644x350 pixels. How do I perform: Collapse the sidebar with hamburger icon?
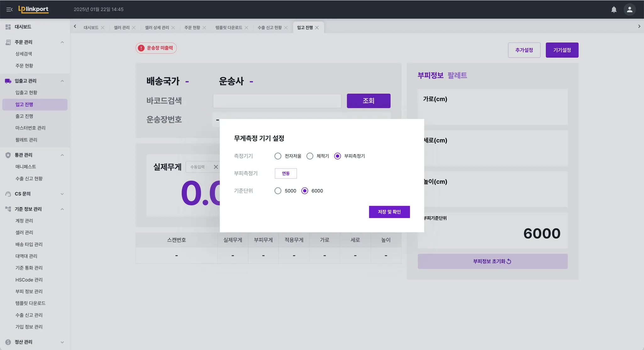(9, 9)
